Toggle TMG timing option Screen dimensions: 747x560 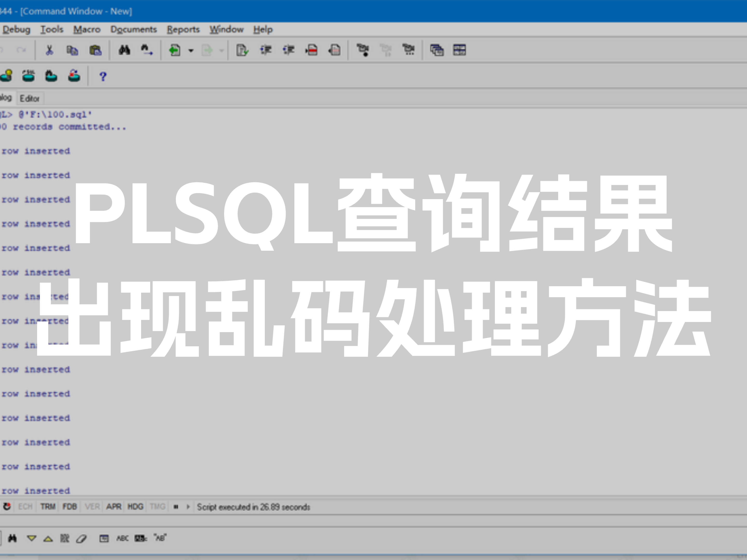click(157, 506)
